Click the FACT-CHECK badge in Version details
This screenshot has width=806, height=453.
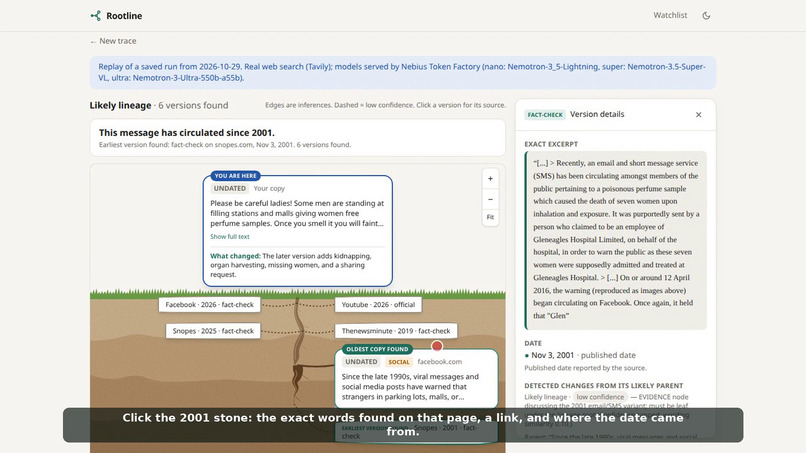[545, 115]
